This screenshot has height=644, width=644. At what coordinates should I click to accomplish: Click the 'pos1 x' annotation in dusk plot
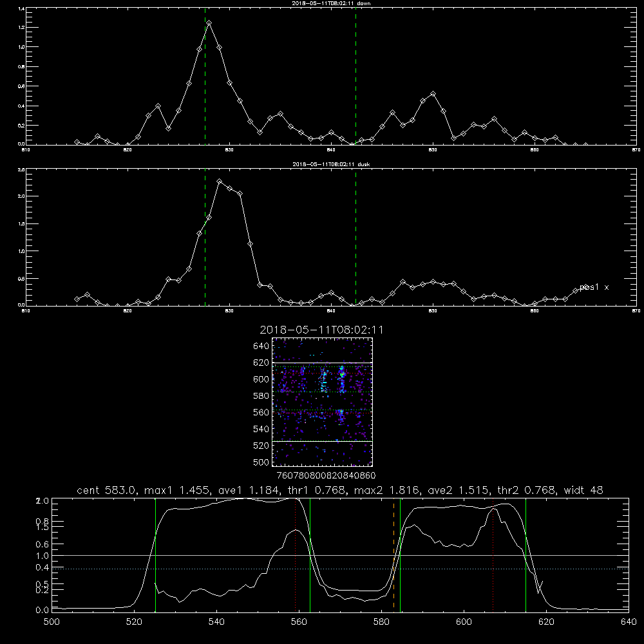tap(594, 287)
